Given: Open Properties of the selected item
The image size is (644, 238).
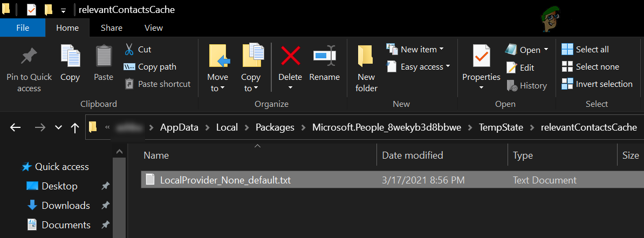Looking at the screenshot, I should coord(481,56).
